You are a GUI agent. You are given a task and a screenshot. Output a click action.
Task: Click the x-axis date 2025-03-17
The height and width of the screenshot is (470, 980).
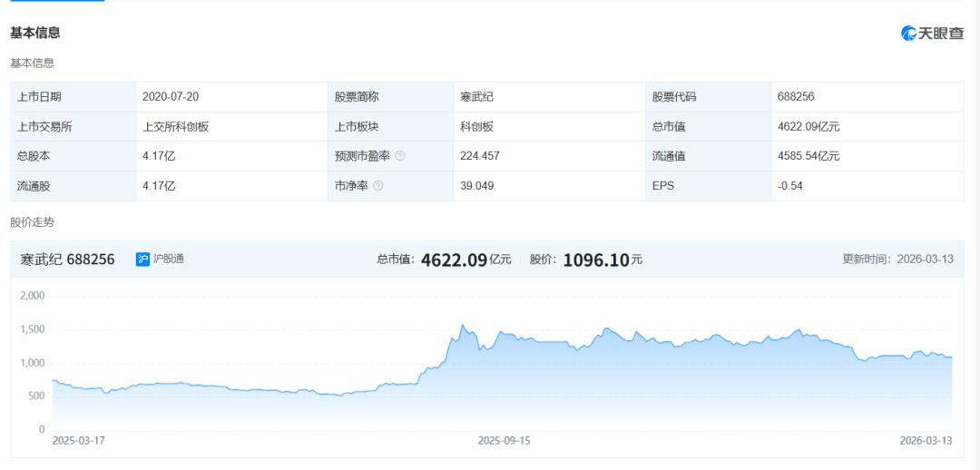point(78,441)
